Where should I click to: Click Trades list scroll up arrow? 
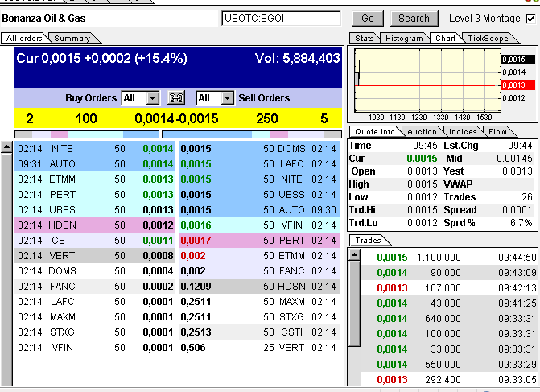point(354,255)
